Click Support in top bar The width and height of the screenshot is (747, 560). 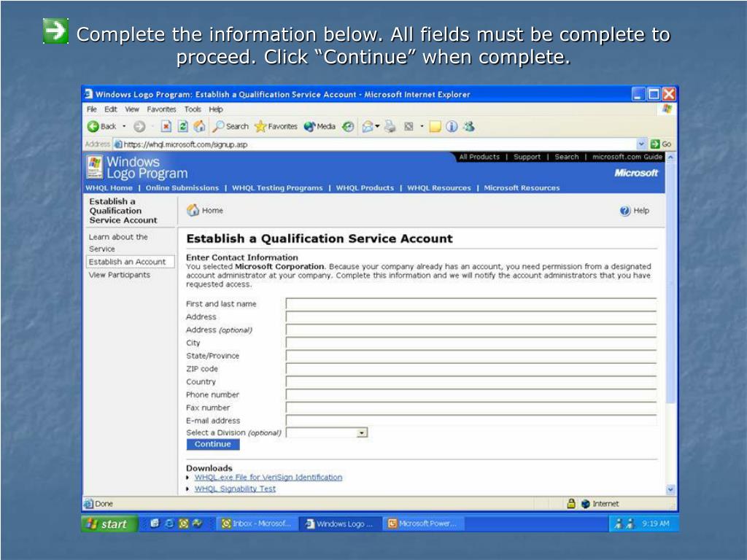click(x=527, y=157)
